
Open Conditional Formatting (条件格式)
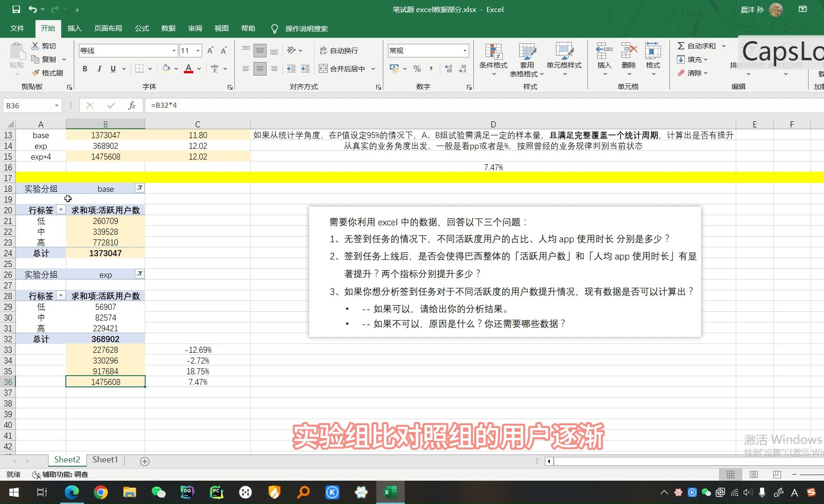pyautogui.click(x=493, y=60)
